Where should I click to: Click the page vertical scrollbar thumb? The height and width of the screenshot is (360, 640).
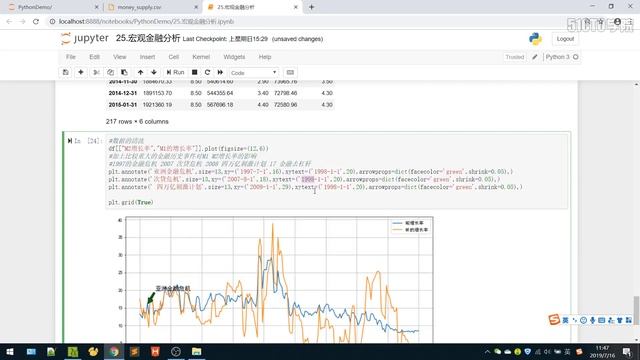pyautogui.click(x=636, y=311)
